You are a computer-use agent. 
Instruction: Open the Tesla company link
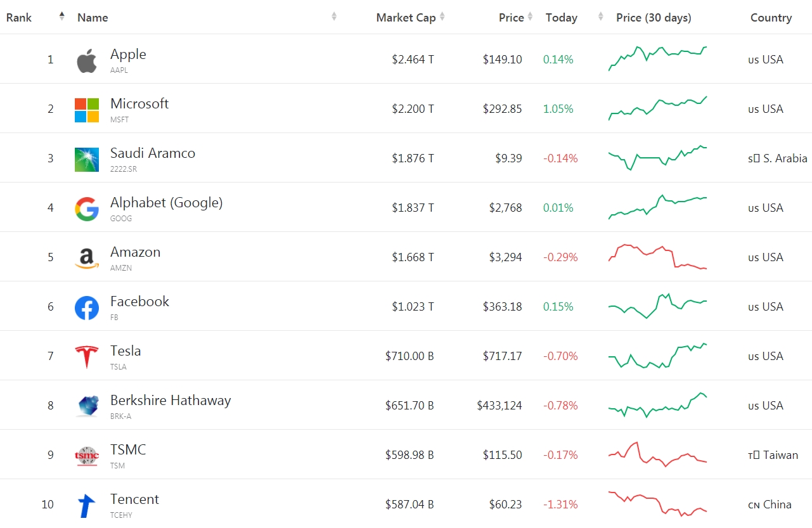[126, 351]
